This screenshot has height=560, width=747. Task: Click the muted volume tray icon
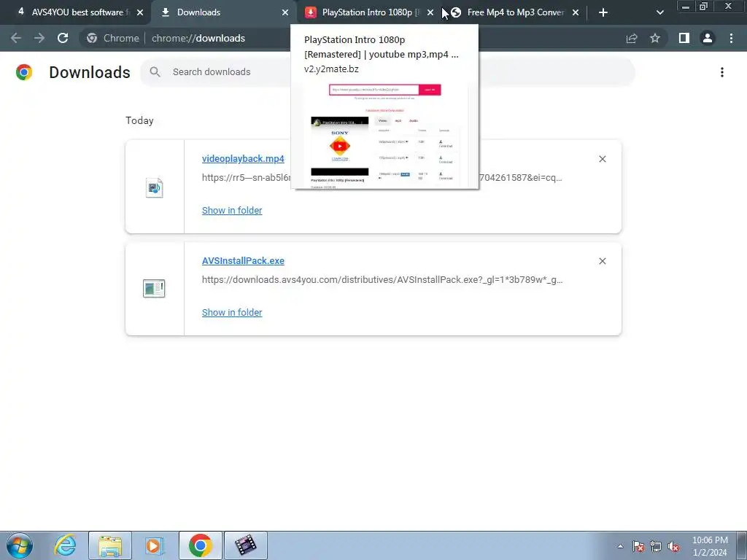point(673,546)
